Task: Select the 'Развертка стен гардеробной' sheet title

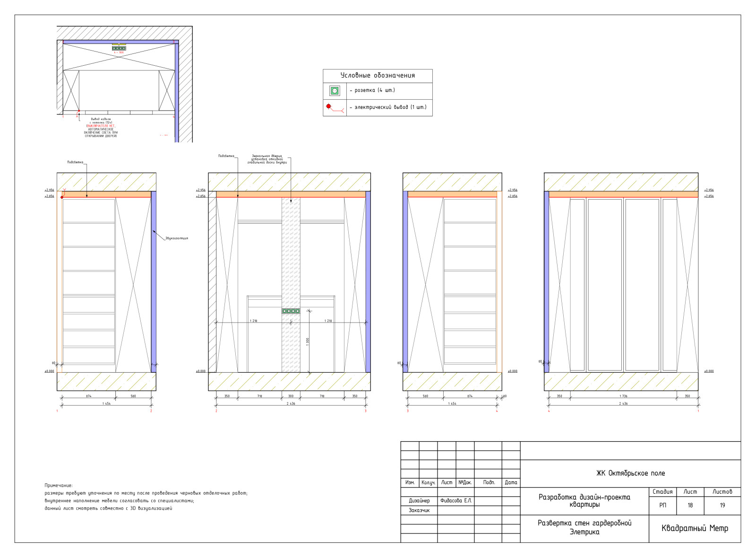Action: (x=584, y=523)
